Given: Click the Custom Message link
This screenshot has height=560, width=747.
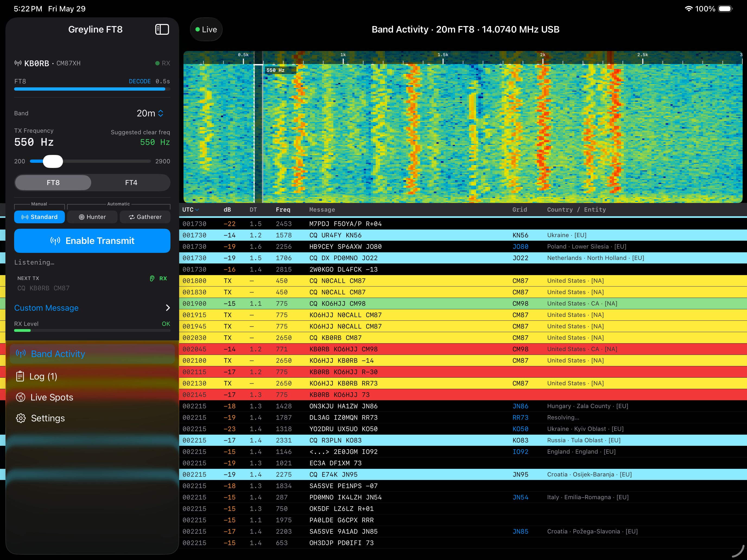Looking at the screenshot, I should 46,307.
